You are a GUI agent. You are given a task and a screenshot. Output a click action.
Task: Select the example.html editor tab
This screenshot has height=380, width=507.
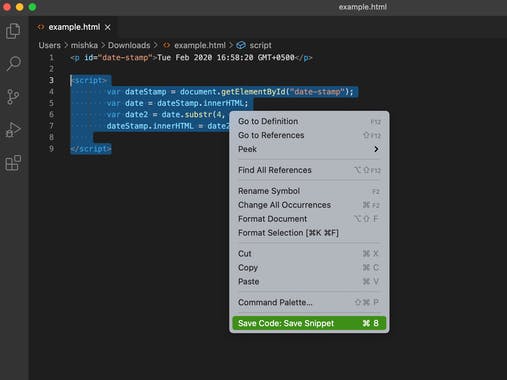point(74,27)
